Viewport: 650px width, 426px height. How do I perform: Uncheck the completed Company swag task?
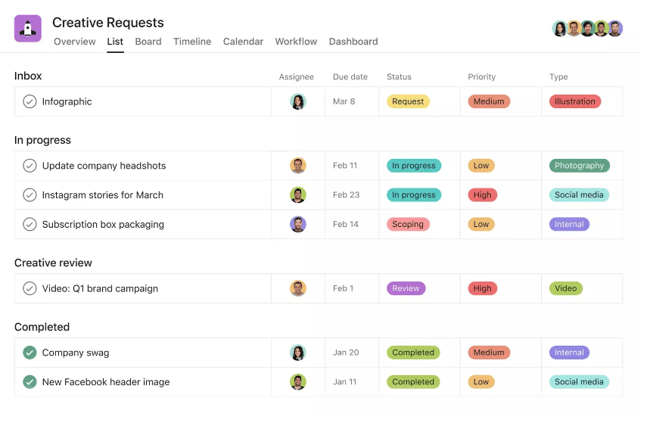tap(30, 352)
